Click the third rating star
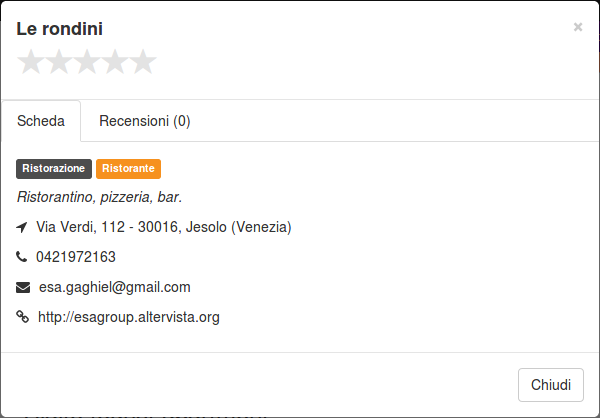 coord(87,62)
